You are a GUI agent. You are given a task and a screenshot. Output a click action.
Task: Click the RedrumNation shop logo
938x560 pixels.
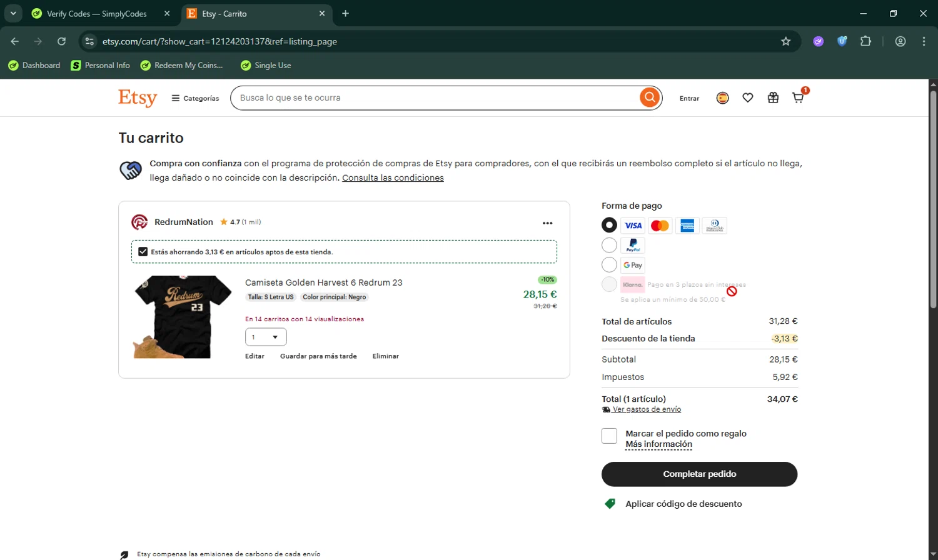(x=139, y=222)
